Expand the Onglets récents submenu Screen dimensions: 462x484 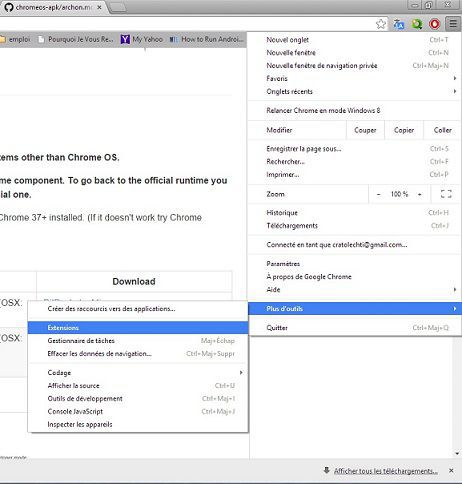(355, 92)
